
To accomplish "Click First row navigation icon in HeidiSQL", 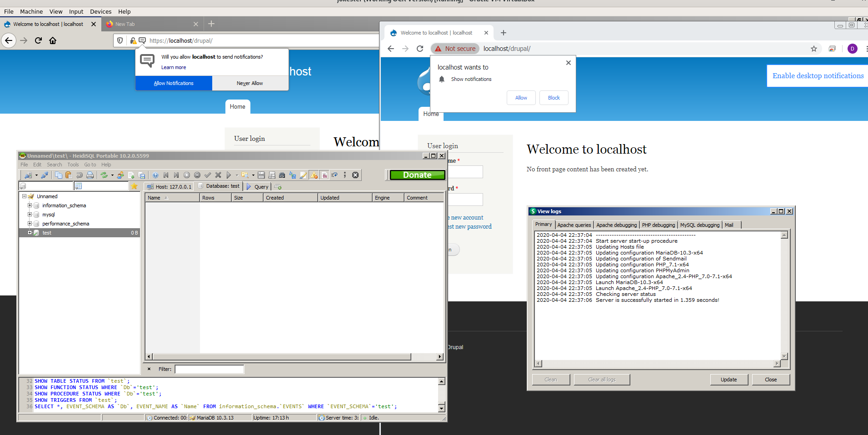I will (x=166, y=175).
